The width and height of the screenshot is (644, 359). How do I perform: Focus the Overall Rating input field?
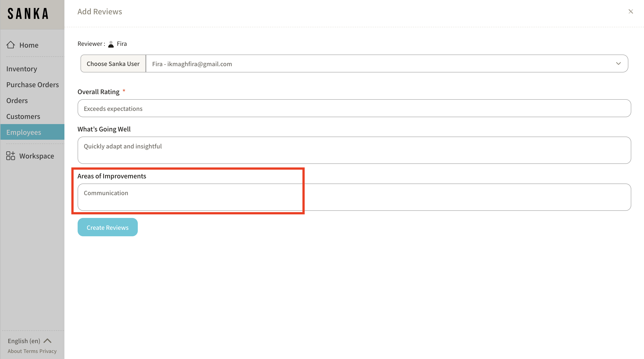354,108
